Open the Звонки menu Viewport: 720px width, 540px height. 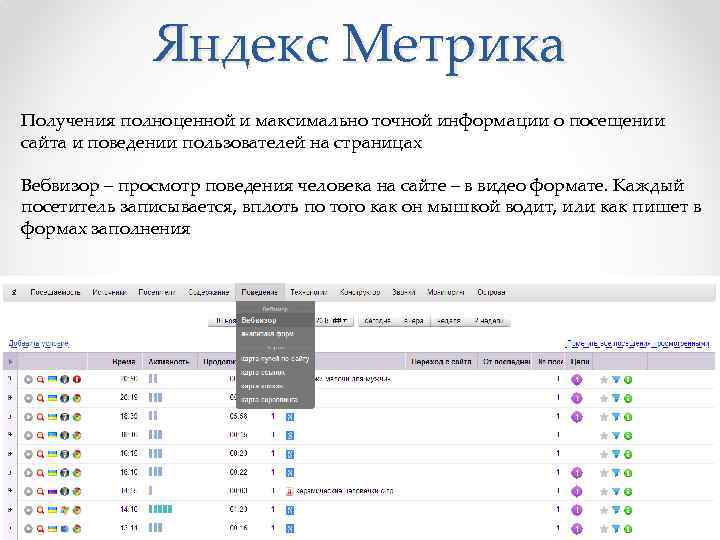click(403, 292)
